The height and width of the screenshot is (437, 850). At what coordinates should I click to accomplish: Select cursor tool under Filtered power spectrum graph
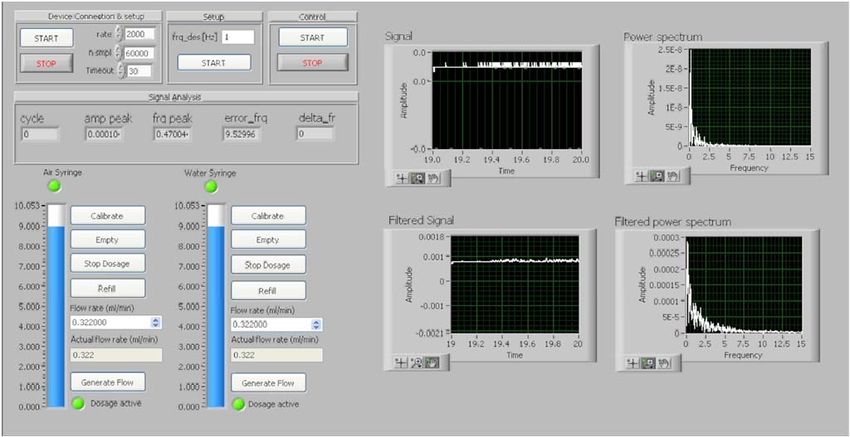point(633,363)
